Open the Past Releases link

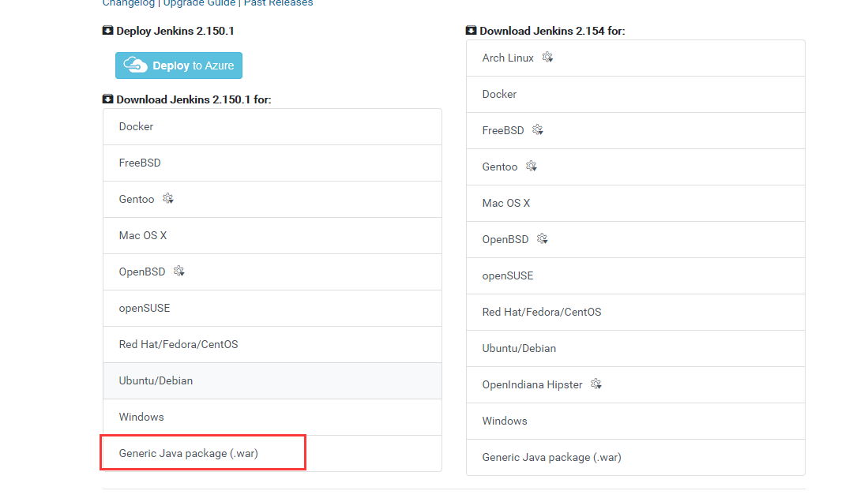pos(278,3)
